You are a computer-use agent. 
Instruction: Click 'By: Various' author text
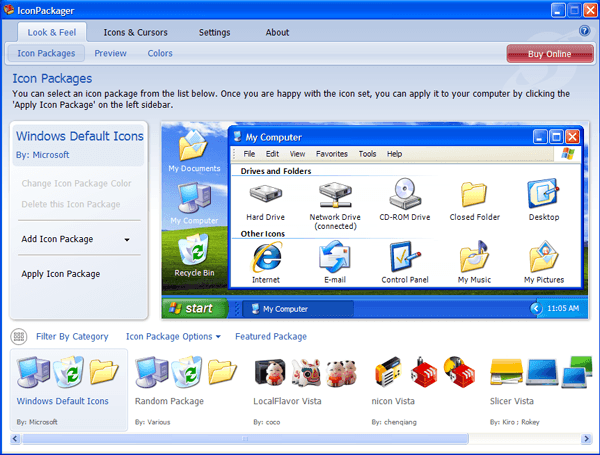pos(152,422)
